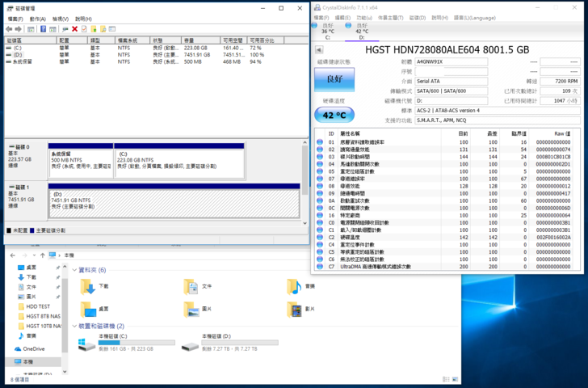Select Local Disk (D:) drive in Explorer
The width and height of the screenshot is (588, 388).
pyautogui.click(x=191, y=345)
